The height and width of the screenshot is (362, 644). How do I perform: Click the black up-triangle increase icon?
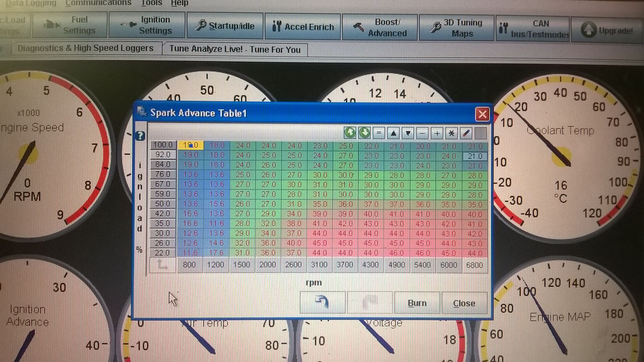pyautogui.click(x=393, y=133)
